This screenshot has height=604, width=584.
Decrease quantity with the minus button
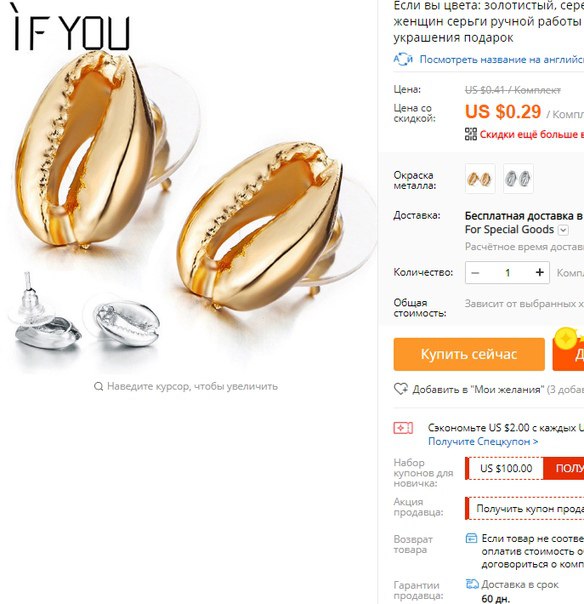click(x=475, y=273)
